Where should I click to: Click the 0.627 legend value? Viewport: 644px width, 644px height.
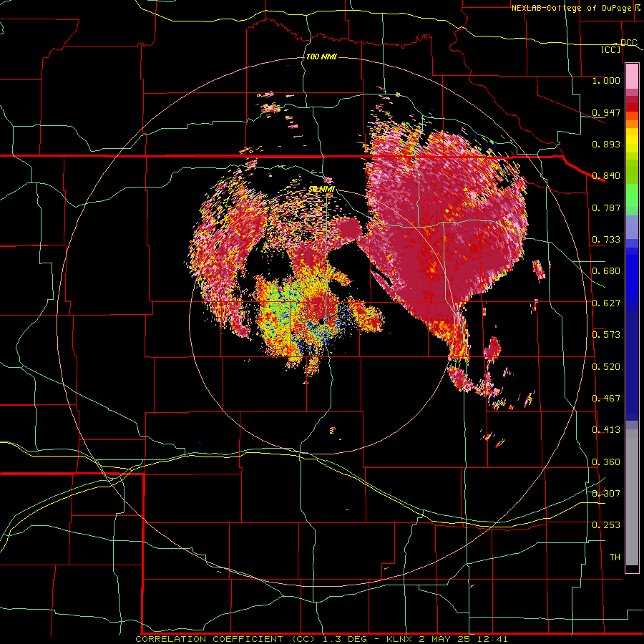tap(606, 303)
